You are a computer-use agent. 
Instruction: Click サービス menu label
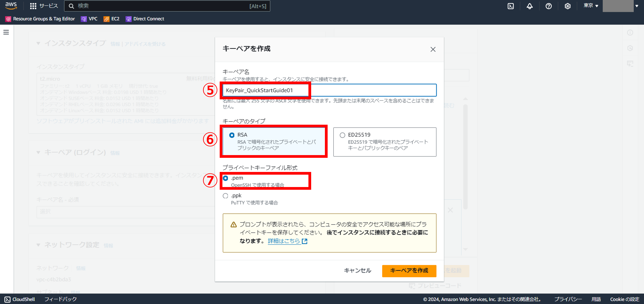coord(48,6)
